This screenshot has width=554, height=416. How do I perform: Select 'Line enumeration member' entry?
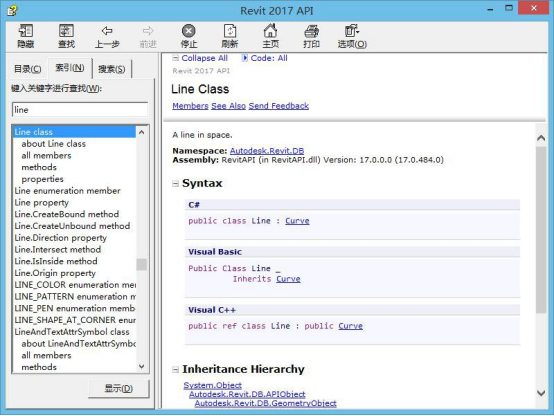pos(67,191)
